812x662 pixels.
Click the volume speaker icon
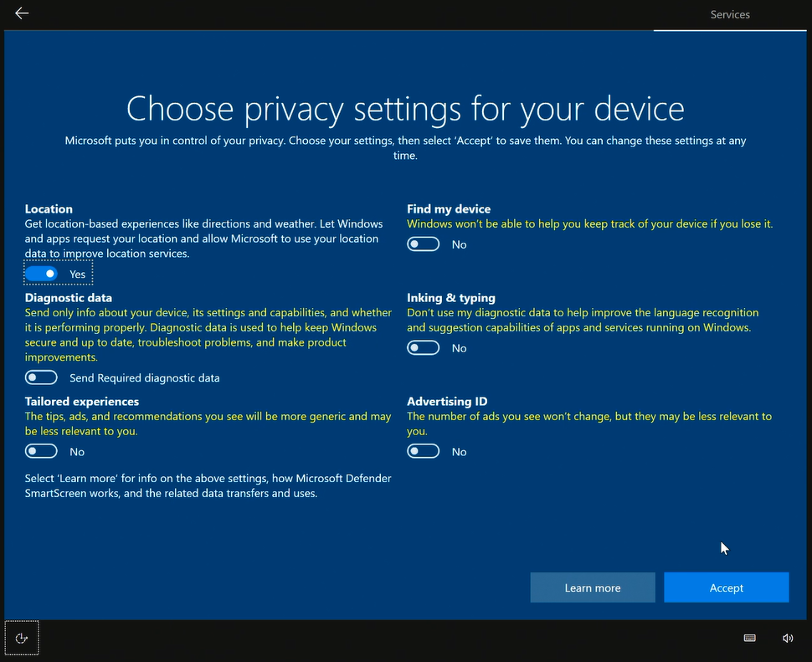click(x=788, y=639)
